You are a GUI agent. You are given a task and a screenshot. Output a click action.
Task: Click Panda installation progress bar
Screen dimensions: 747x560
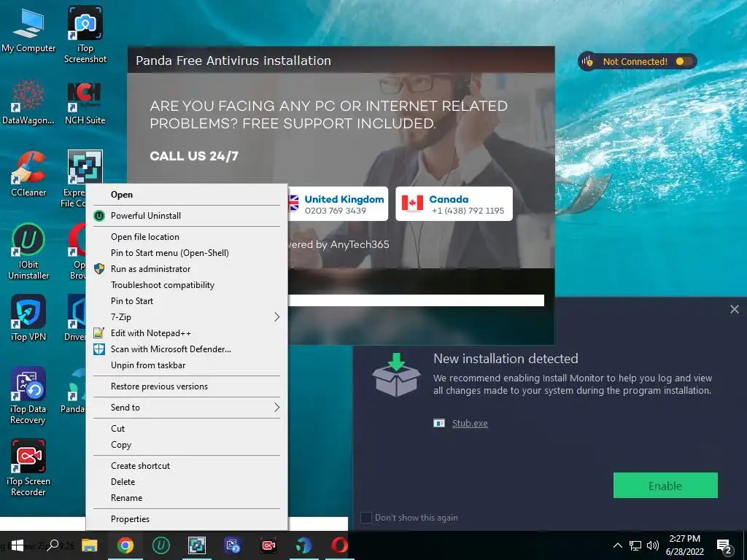(416, 300)
